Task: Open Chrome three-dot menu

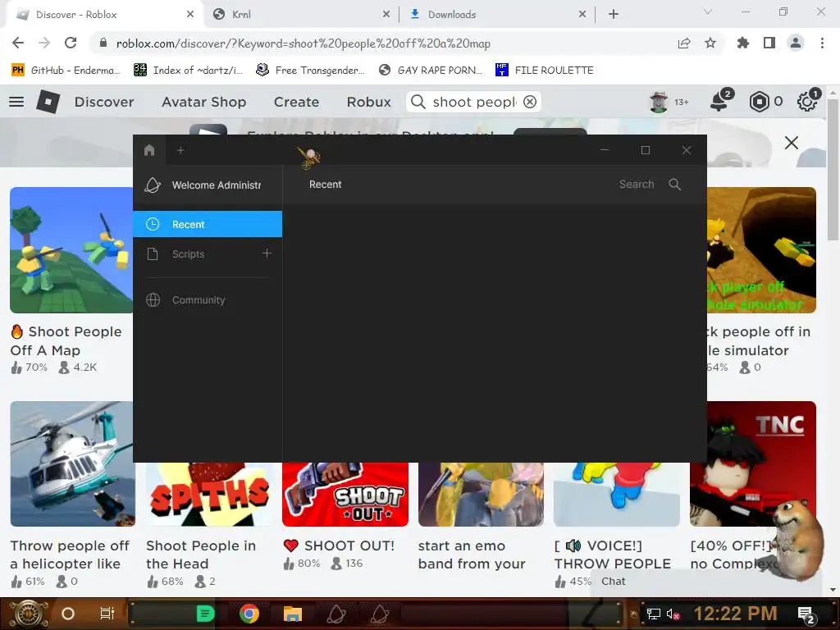Action: tap(822, 43)
